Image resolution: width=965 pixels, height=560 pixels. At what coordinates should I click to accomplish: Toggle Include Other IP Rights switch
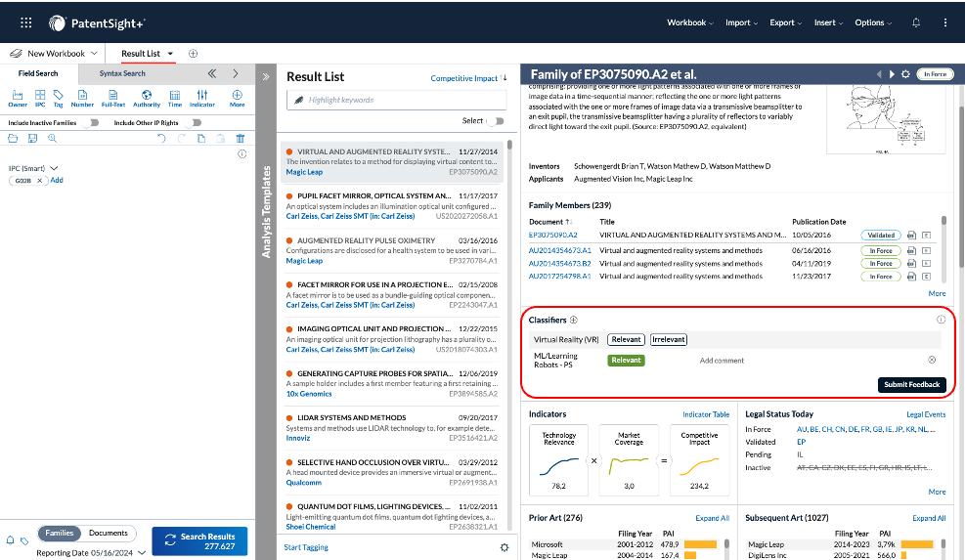(x=195, y=122)
